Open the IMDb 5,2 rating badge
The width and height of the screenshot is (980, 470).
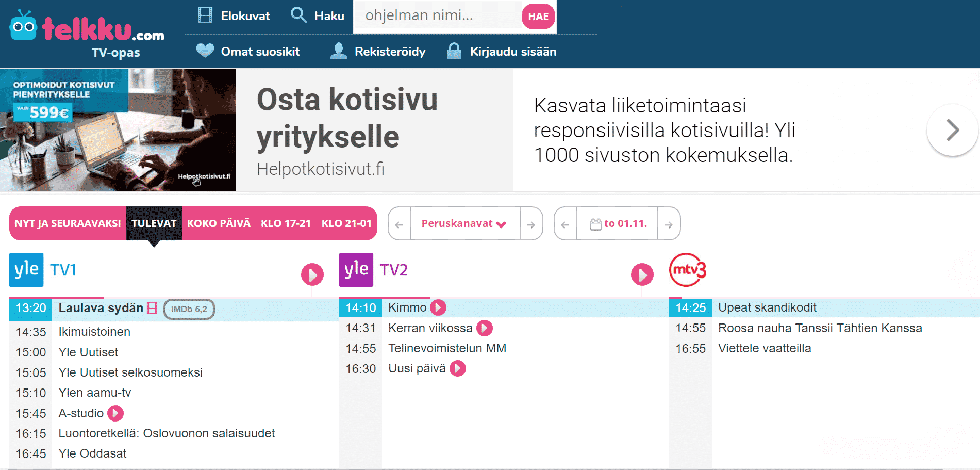(x=189, y=309)
